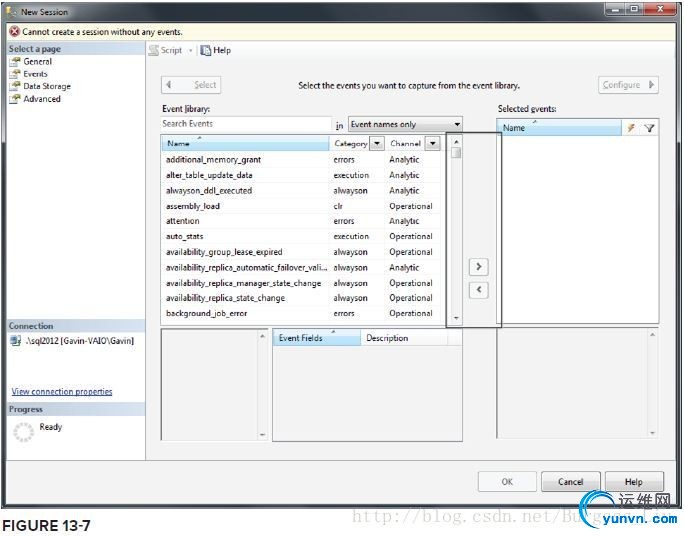The width and height of the screenshot is (684, 536).
Task: Click the Help icon in the toolbar
Action: coord(205,50)
